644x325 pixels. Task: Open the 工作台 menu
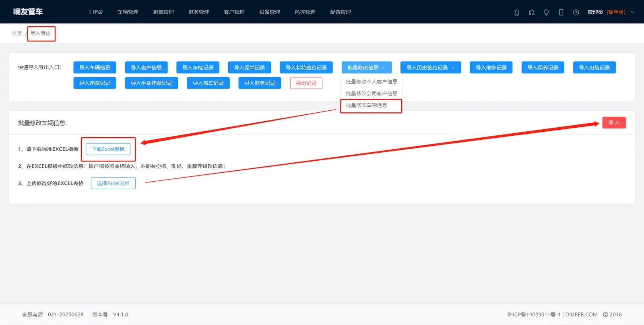coord(95,12)
